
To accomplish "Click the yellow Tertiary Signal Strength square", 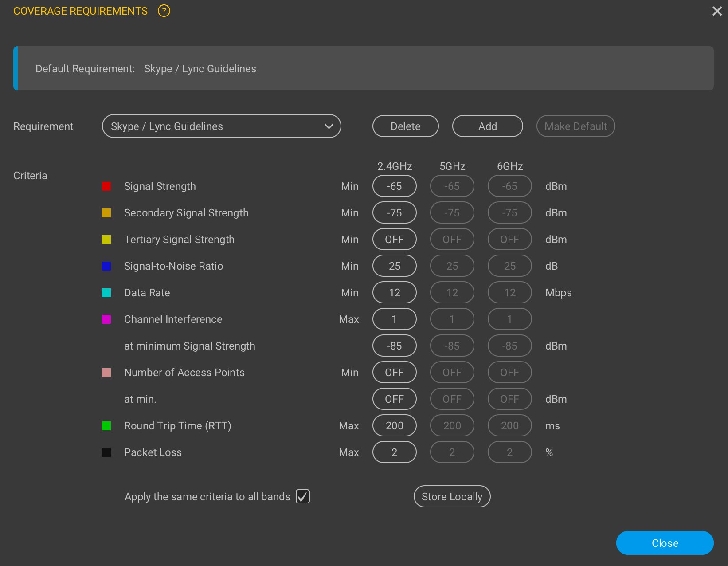I will (106, 240).
